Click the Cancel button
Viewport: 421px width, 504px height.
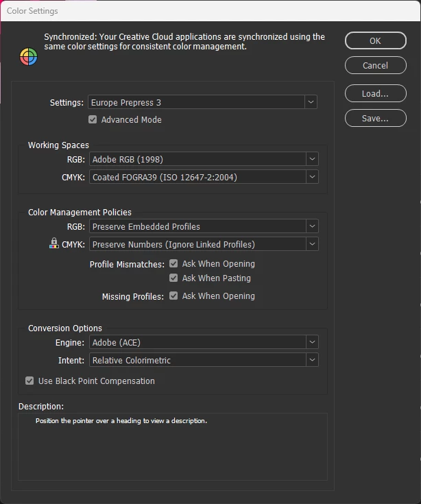pyautogui.click(x=375, y=66)
